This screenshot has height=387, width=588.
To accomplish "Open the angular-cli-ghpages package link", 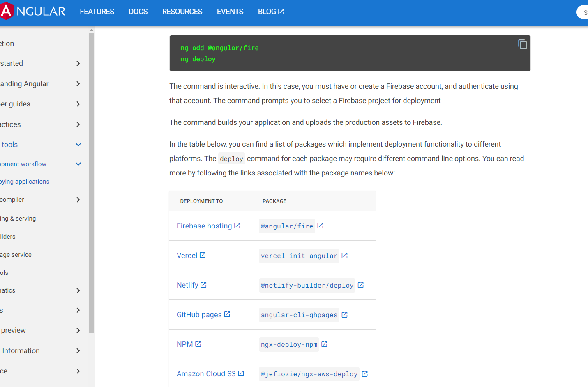I will click(x=299, y=315).
